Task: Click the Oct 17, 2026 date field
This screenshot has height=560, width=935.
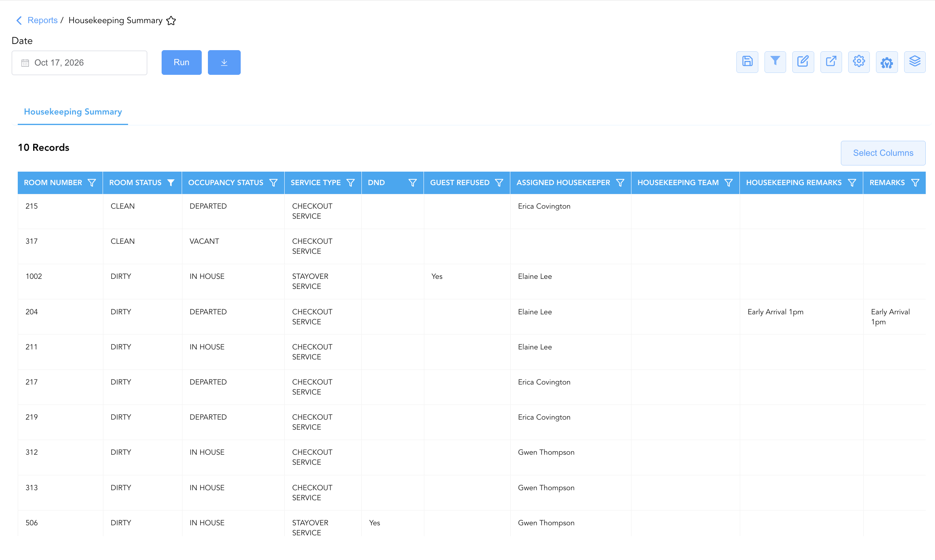Action: point(79,63)
